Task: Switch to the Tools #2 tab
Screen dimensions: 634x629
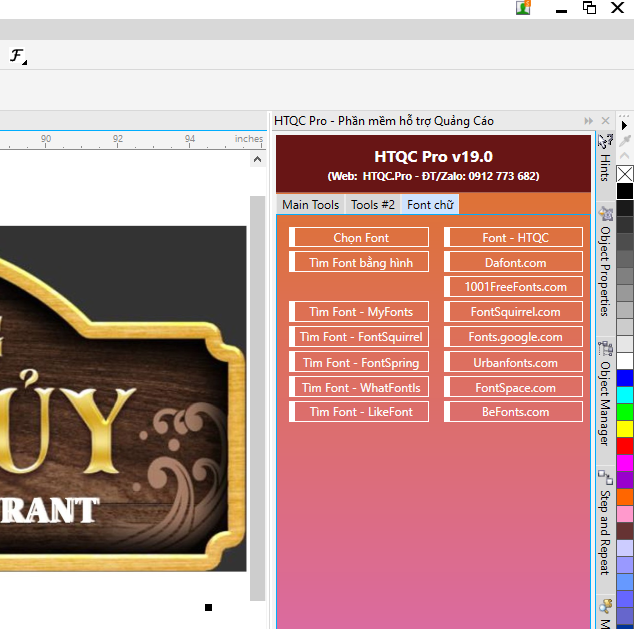Action: pyautogui.click(x=372, y=205)
